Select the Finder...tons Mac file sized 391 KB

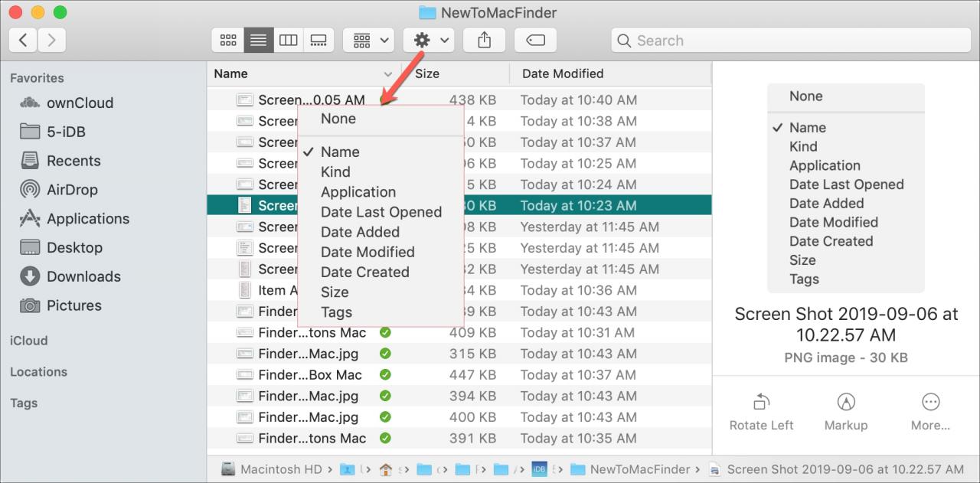point(459,439)
